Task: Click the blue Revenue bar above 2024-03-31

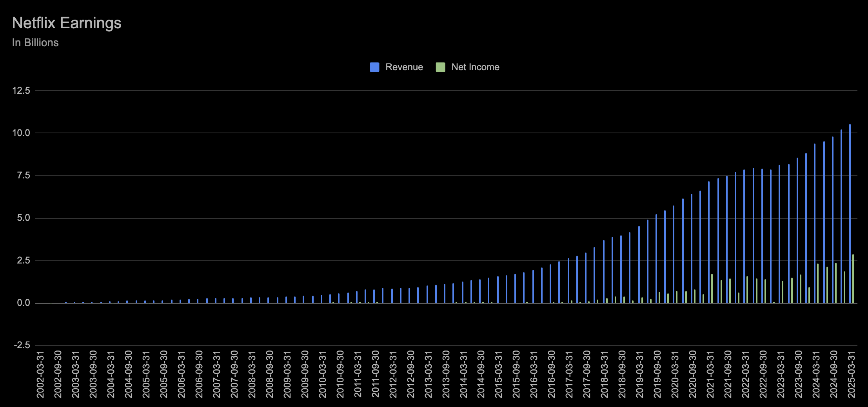Action: point(815,223)
